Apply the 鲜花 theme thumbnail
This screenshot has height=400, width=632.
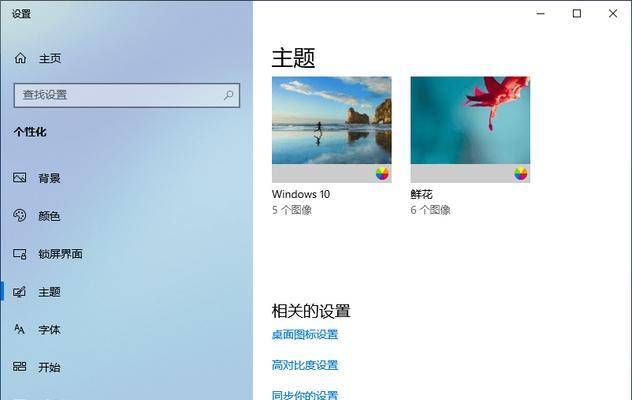470,129
